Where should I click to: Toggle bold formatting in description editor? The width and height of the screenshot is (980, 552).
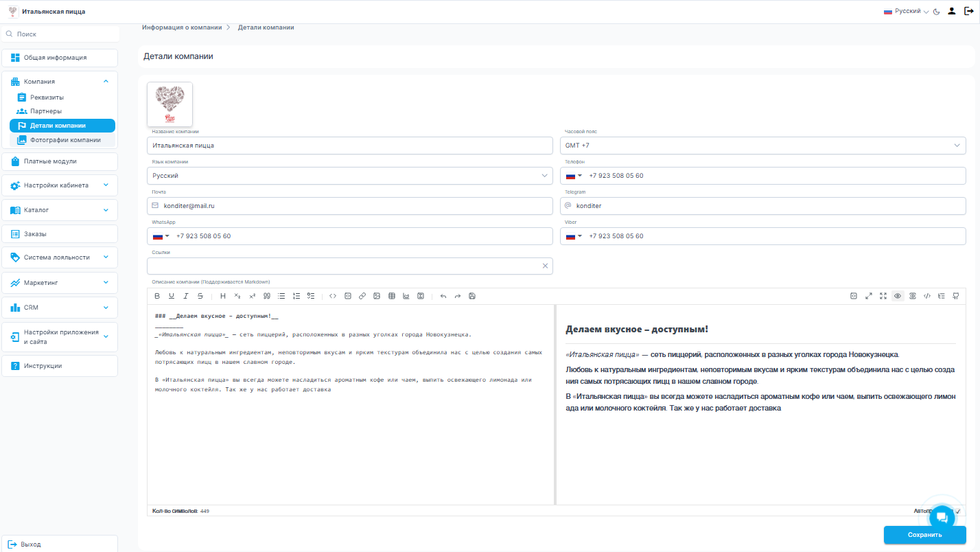156,296
